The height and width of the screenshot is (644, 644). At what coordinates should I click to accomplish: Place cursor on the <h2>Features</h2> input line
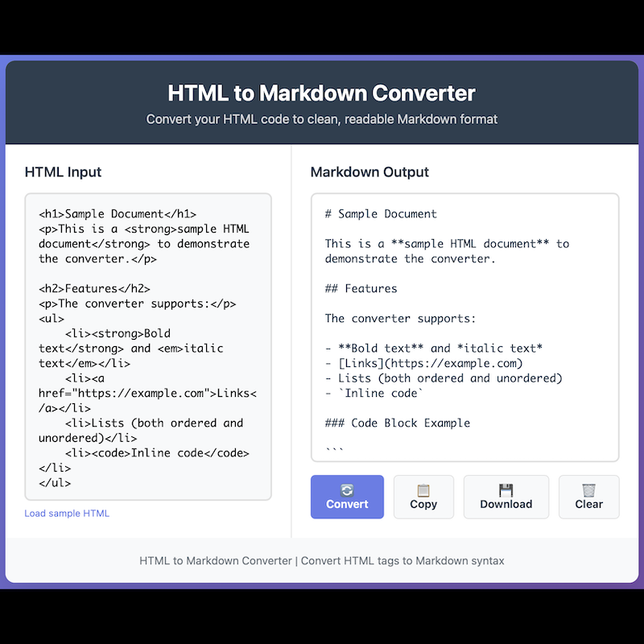tap(94, 288)
